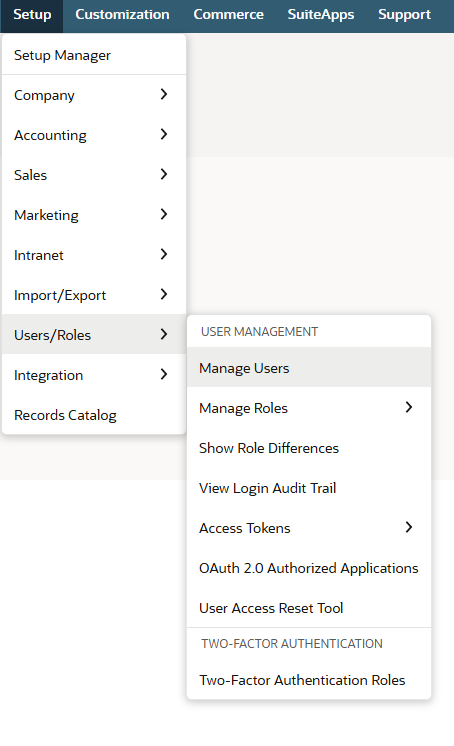Open the Accounting submenu item

point(94,135)
